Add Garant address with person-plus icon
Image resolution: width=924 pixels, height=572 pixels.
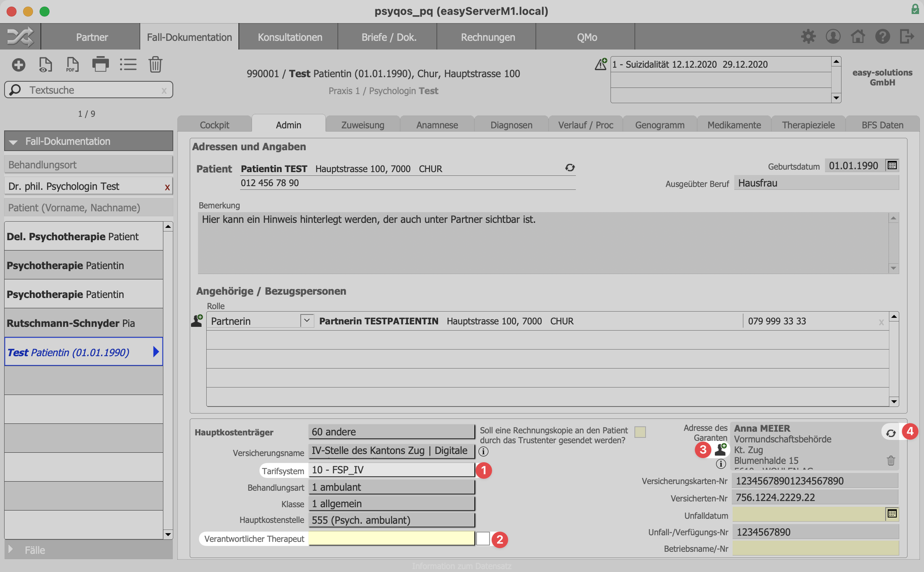pyautogui.click(x=721, y=449)
